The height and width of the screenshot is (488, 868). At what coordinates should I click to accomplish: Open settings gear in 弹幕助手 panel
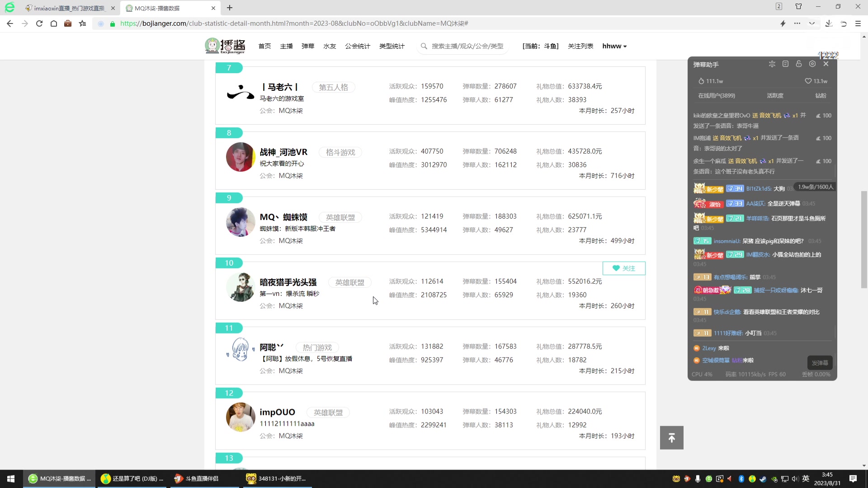tap(812, 64)
